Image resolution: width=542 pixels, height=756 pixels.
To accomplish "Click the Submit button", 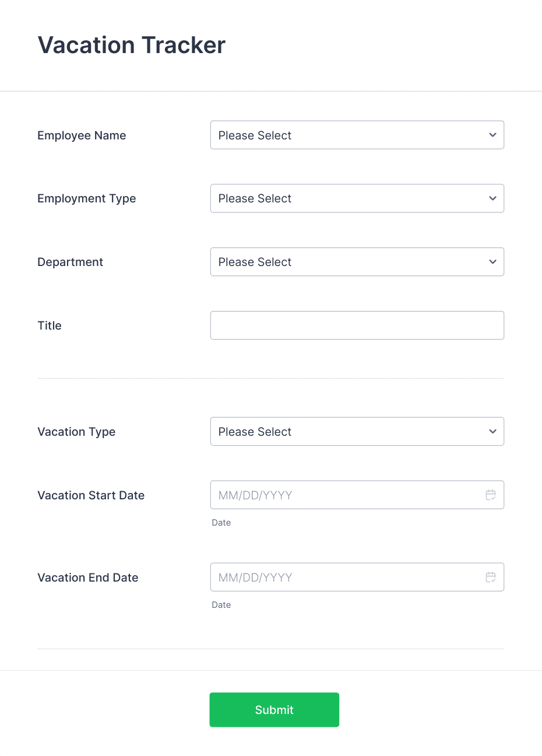I will pyautogui.click(x=274, y=710).
